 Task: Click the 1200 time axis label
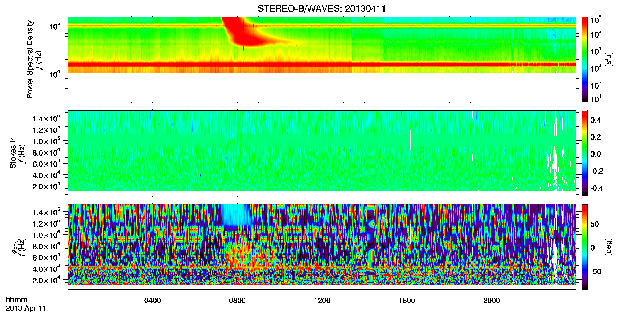tap(322, 301)
